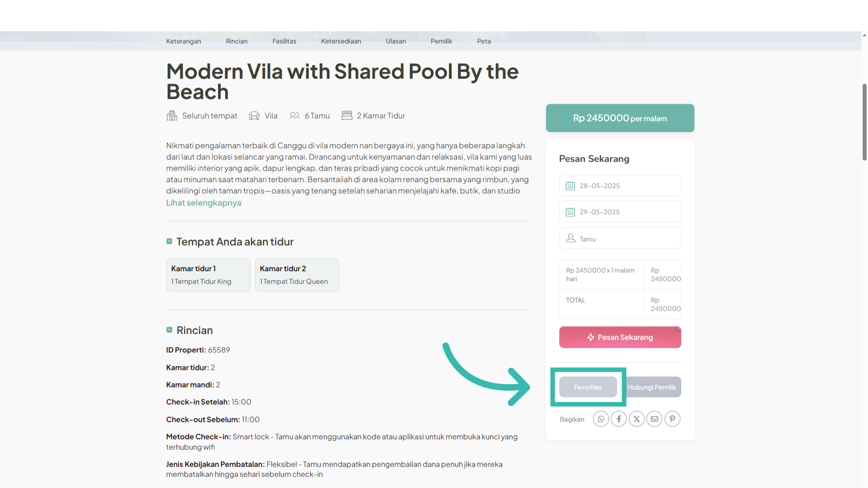Image resolution: width=868 pixels, height=488 pixels.
Task: Click guest person icon in Tamu field
Action: pos(571,238)
